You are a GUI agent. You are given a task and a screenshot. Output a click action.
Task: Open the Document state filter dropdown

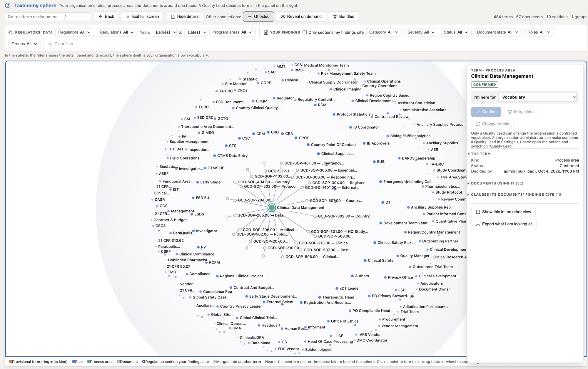[x=498, y=32]
